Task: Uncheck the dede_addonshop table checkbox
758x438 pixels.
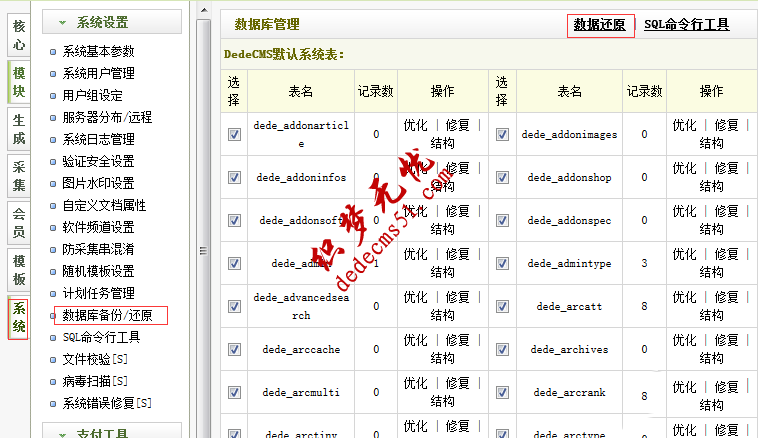Action: tap(502, 177)
